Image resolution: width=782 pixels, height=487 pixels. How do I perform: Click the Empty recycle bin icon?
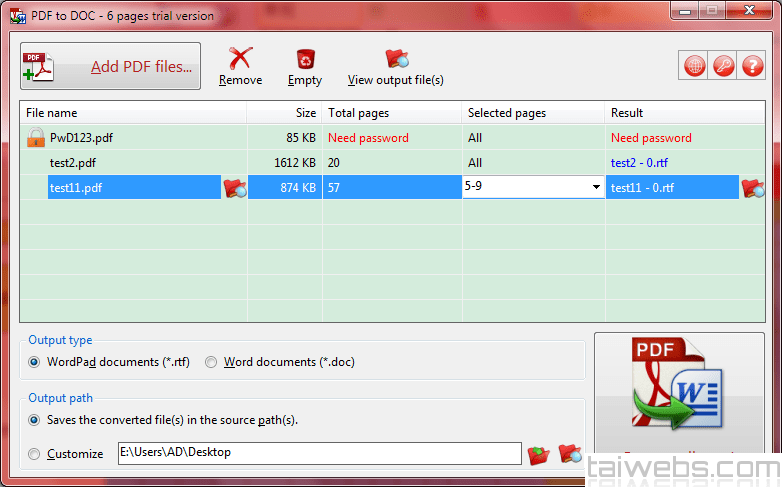pos(305,59)
